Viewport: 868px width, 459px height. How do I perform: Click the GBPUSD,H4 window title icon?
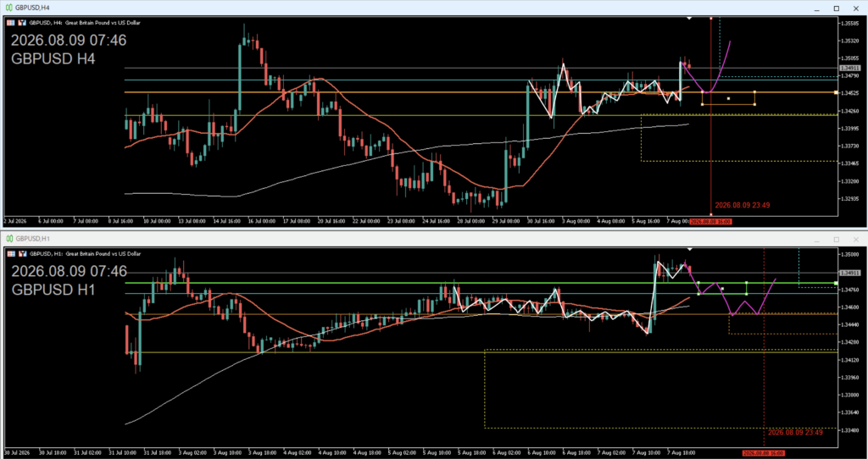click(9, 8)
